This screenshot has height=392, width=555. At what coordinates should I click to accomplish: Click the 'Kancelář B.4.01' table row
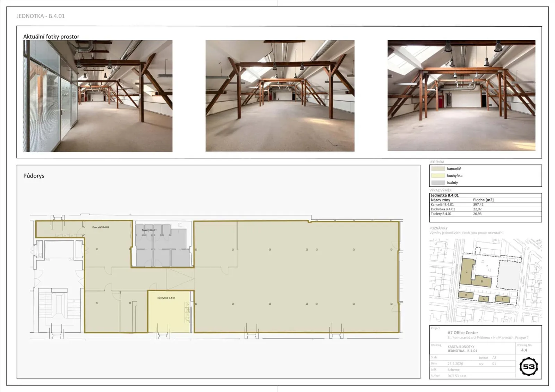point(486,204)
